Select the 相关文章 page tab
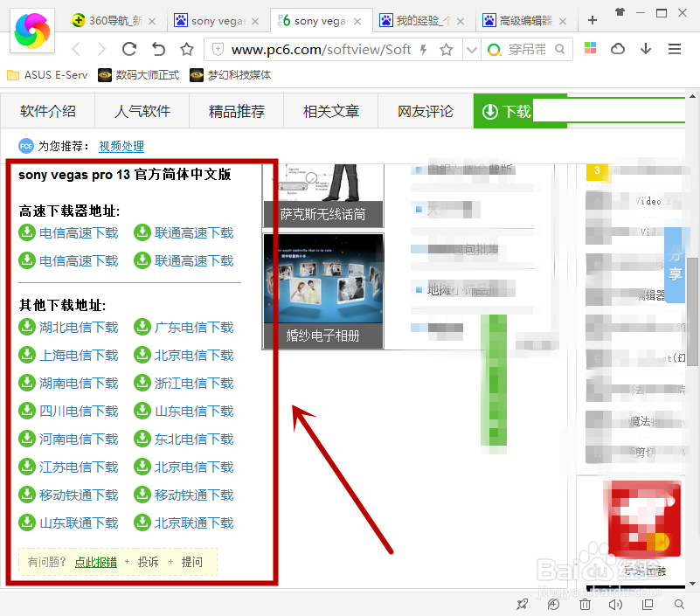 (x=331, y=111)
